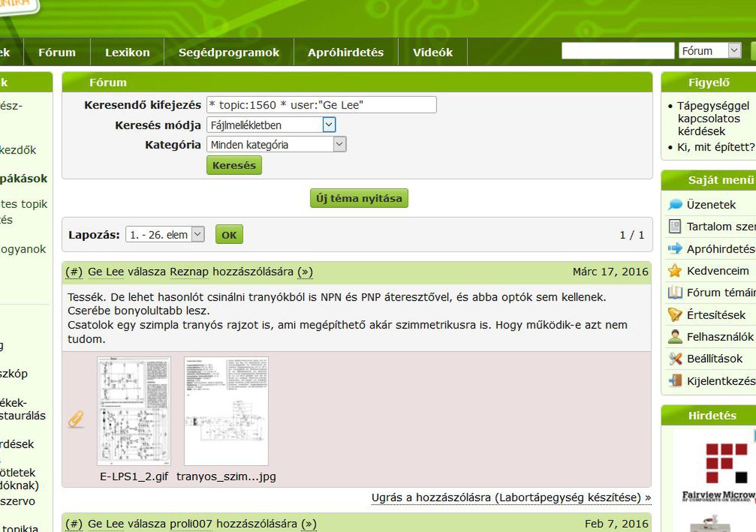Open Tápegységgel kapcsolatos kérdések watched topic

pos(713,119)
